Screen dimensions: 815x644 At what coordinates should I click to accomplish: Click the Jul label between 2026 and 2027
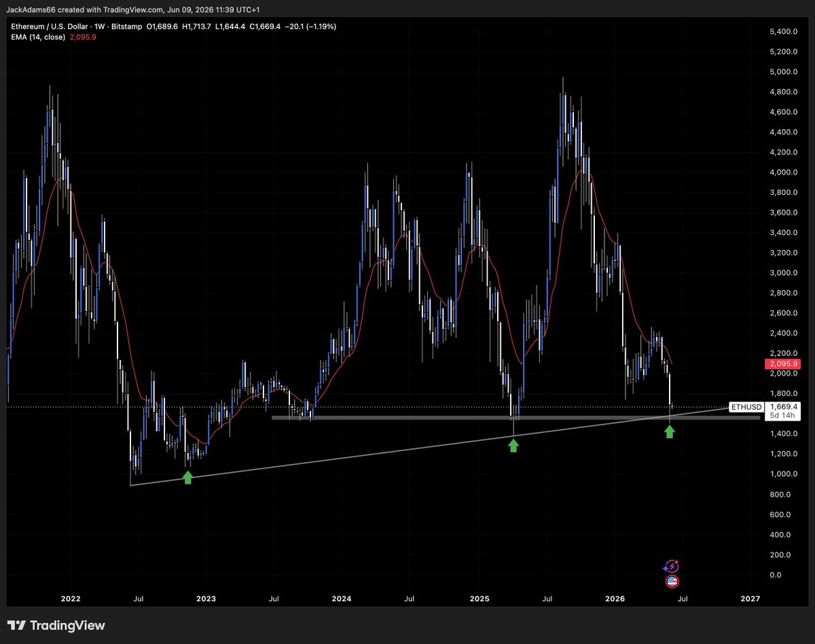(x=683, y=598)
